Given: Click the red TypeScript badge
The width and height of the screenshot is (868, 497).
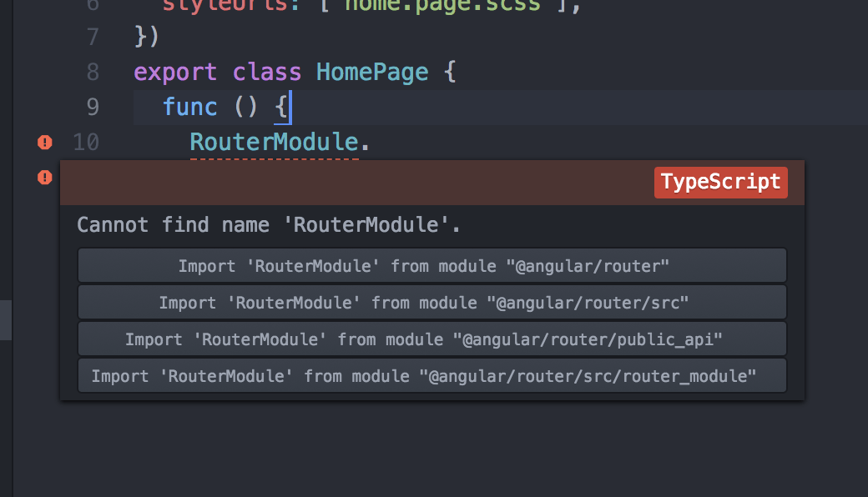Looking at the screenshot, I should click(721, 183).
